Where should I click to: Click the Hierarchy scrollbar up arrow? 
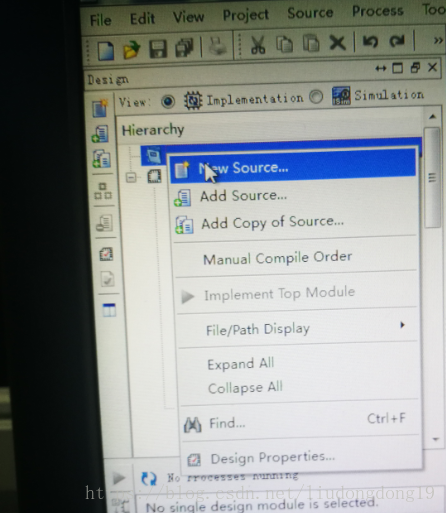click(x=432, y=117)
